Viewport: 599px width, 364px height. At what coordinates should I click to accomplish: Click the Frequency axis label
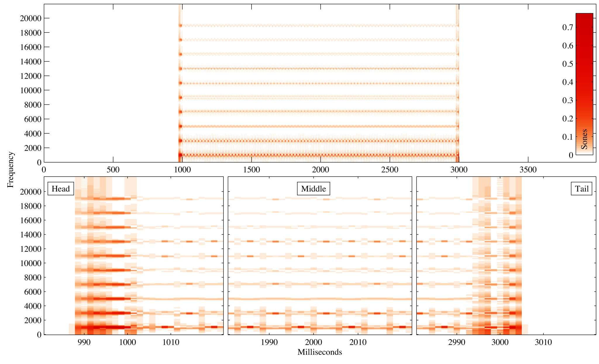(x=11, y=170)
